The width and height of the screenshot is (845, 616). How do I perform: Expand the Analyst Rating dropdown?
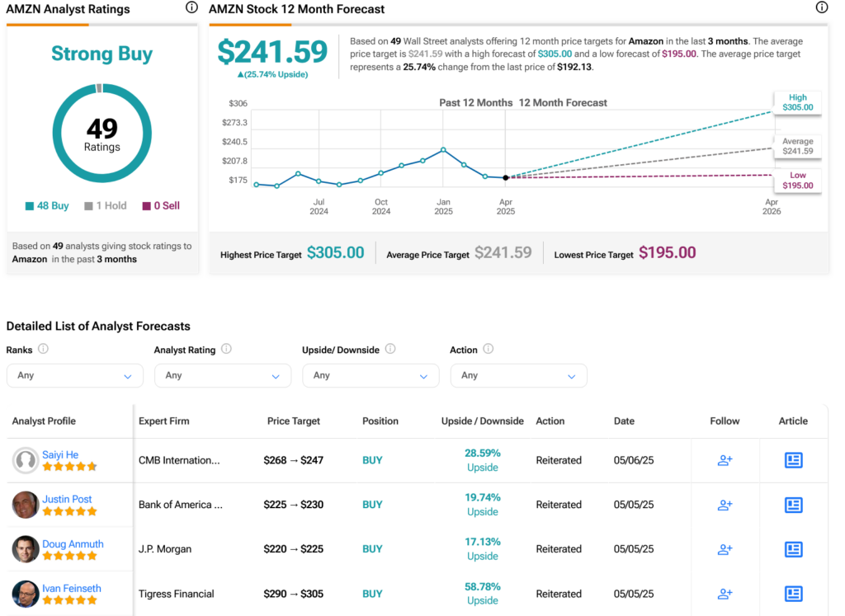(223, 375)
